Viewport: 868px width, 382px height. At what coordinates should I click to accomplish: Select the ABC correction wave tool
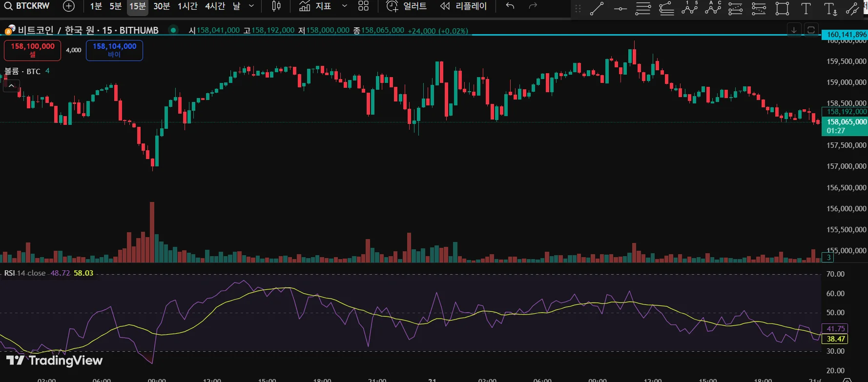[713, 8]
